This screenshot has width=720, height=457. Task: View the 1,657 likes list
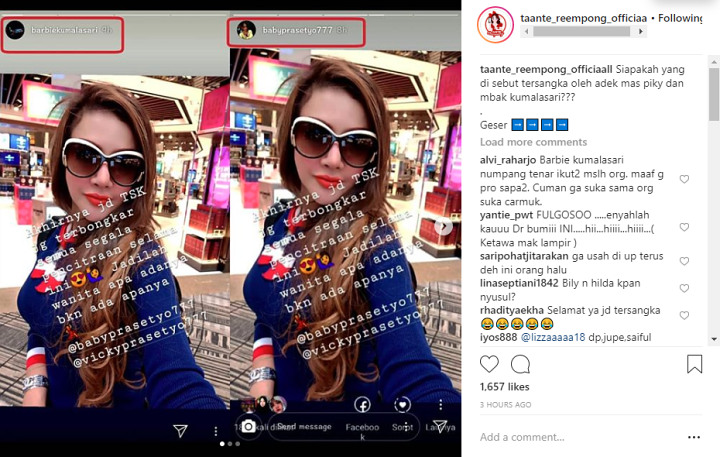point(504,387)
